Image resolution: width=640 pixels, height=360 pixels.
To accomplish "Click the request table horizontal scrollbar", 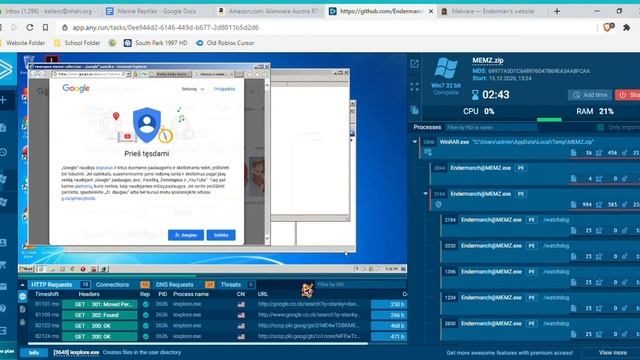I will tap(198, 343).
